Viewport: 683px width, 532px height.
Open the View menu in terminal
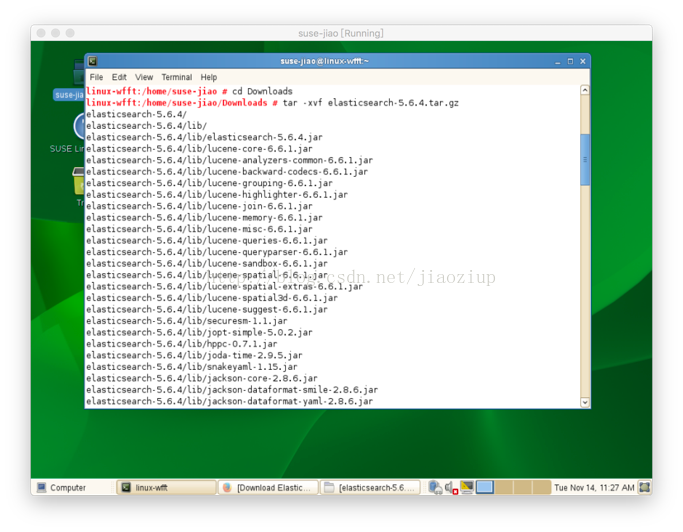(144, 77)
